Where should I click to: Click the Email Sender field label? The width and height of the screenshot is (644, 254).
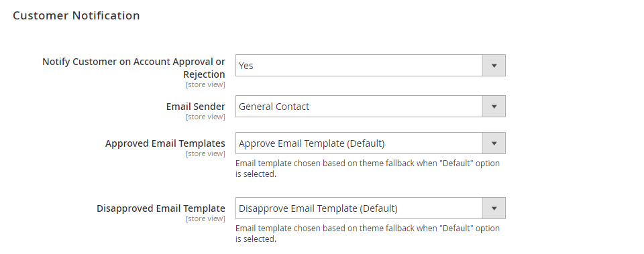pos(195,107)
